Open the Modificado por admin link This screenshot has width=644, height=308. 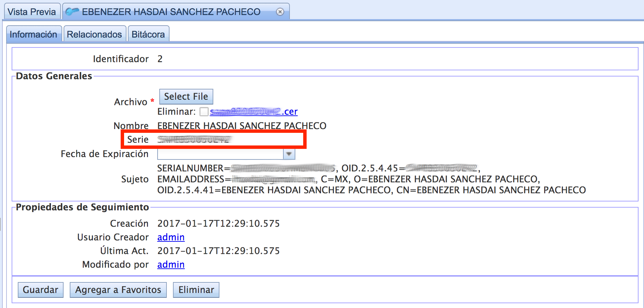pyautogui.click(x=171, y=264)
